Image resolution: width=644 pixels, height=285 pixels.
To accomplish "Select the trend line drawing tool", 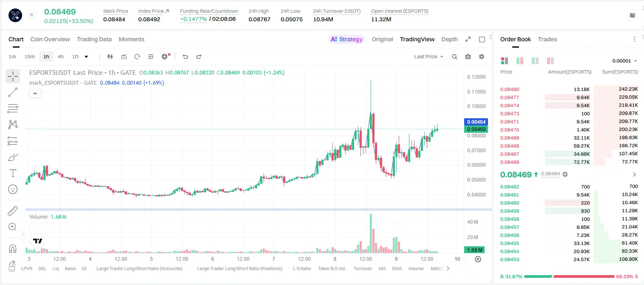I will pos(13,92).
